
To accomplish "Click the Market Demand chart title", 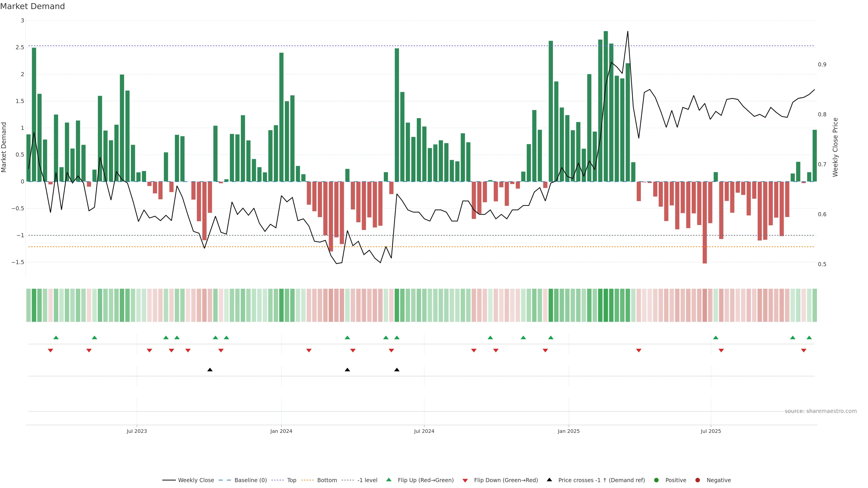I will pyautogui.click(x=32, y=6).
